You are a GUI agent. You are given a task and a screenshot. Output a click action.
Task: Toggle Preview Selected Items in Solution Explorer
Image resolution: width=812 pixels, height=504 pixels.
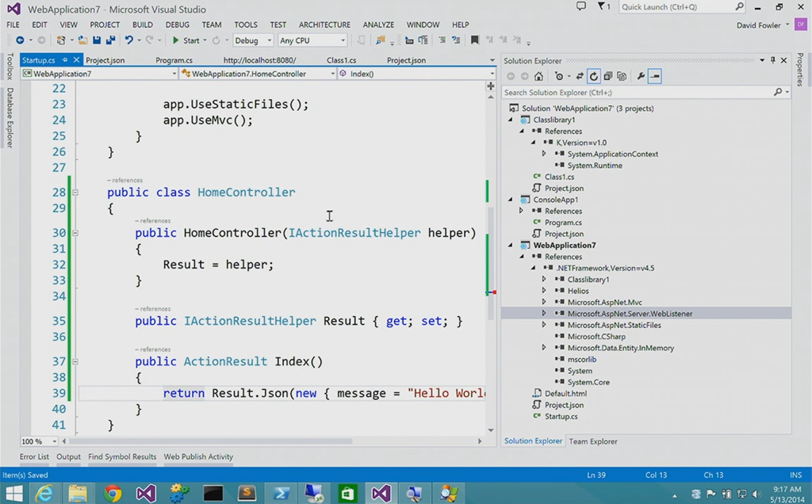coord(654,77)
